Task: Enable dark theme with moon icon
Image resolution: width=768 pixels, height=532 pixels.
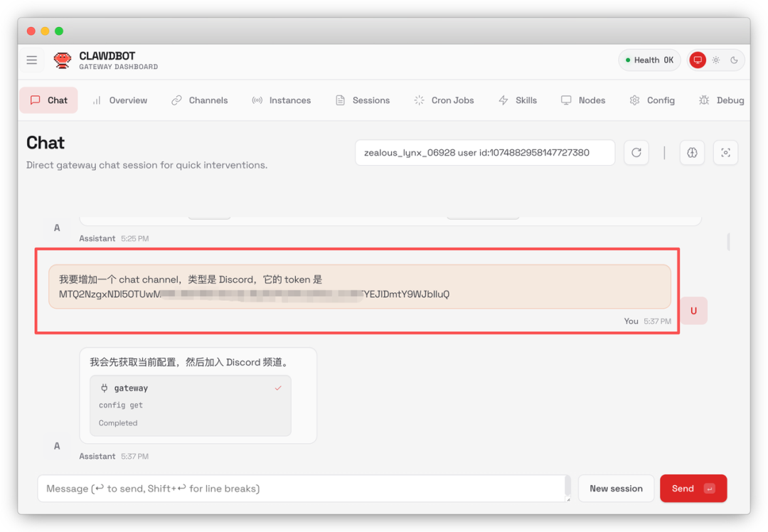Action: (x=734, y=60)
